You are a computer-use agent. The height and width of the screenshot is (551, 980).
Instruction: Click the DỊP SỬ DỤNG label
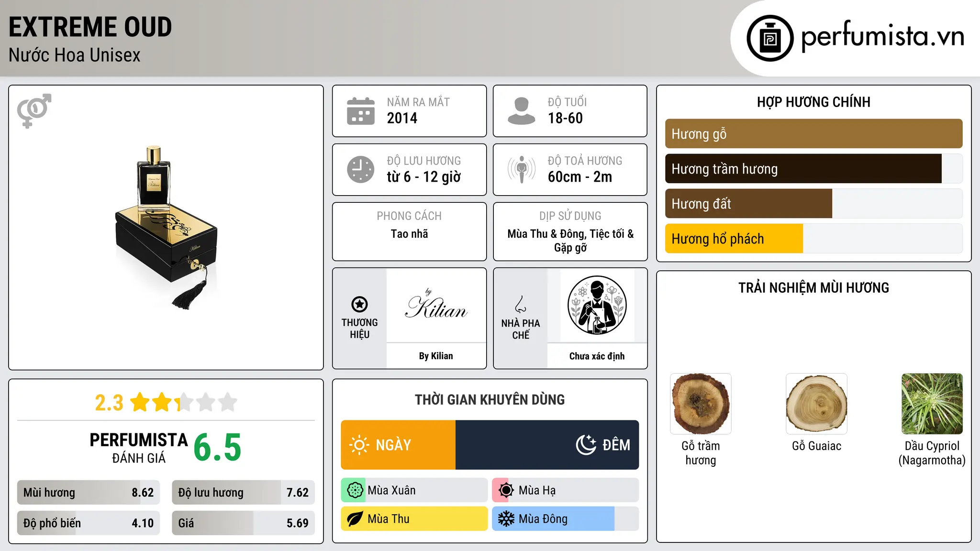[x=570, y=216]
